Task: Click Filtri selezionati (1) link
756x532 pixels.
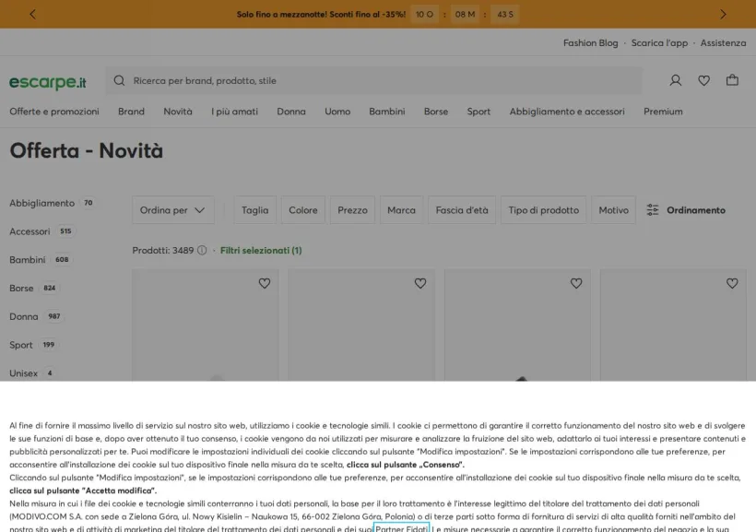Action: coord(261,250)
